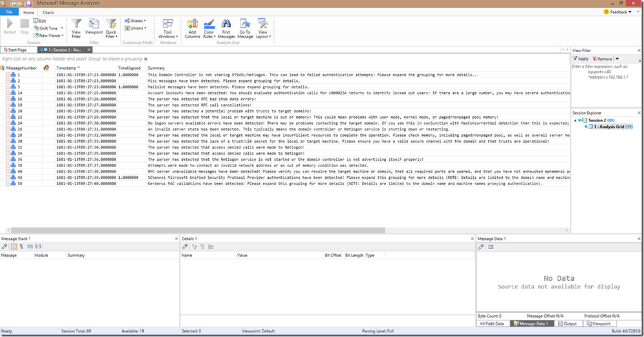Toggle the highlighted grid view in Message Stack
Viewport: 644px width, 337px height.
(x=14, y=247)
